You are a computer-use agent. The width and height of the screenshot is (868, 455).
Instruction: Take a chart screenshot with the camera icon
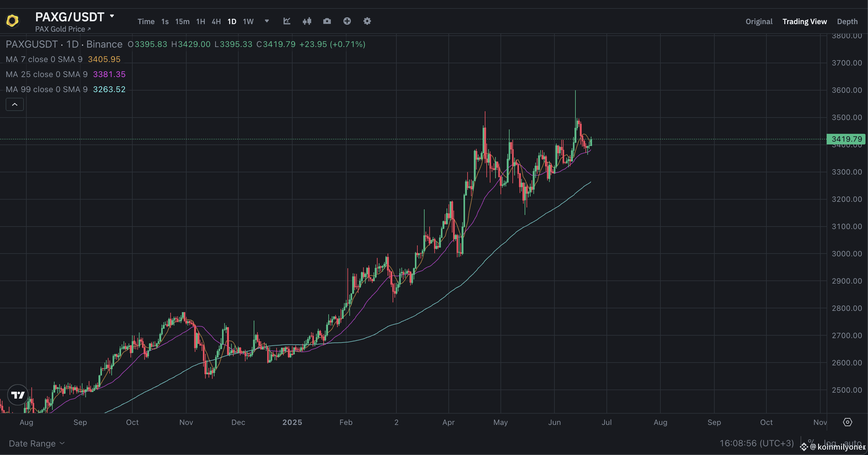(327, 21)
